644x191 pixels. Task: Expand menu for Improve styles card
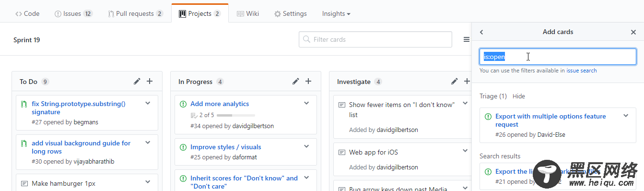pos(306,146)
